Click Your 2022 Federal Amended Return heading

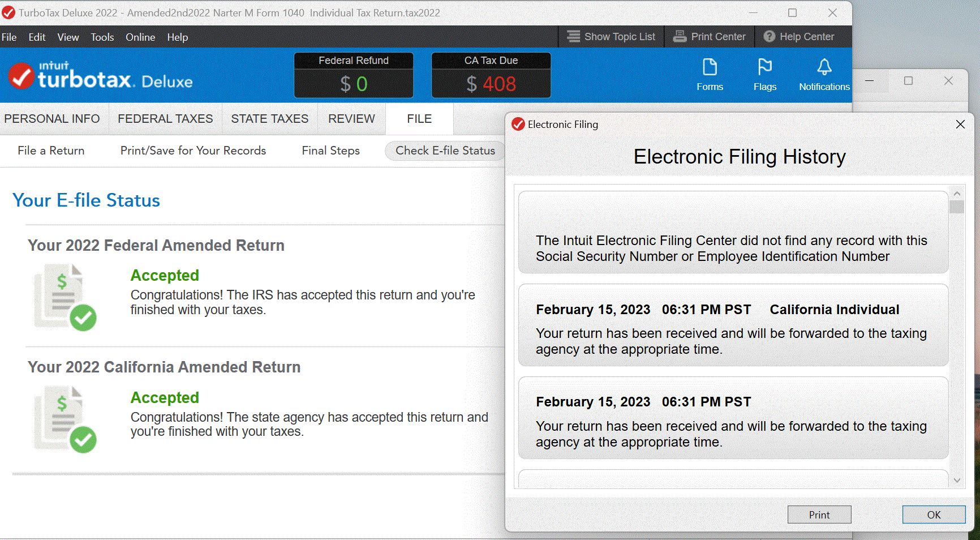[156, 246]
